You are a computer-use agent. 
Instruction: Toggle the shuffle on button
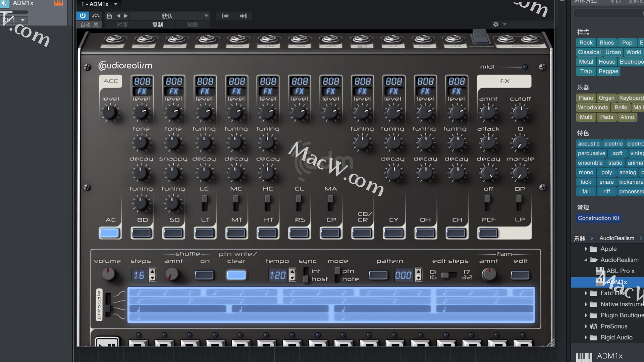pyautogui.click(x=204, y=275)
